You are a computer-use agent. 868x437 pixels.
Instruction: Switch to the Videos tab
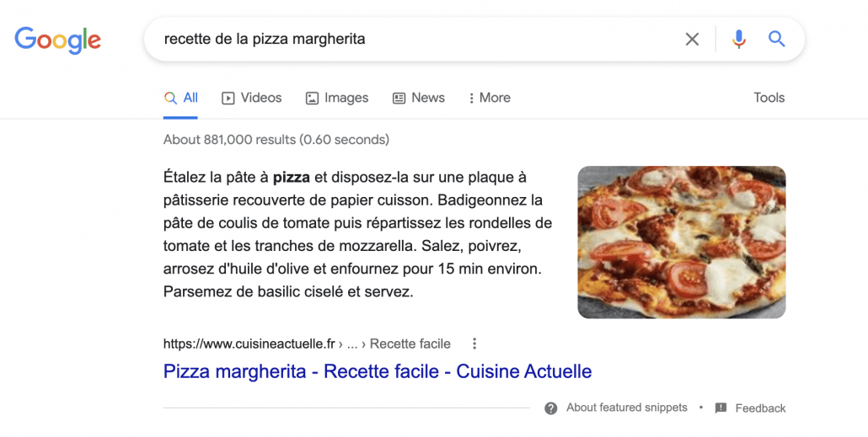click(252, 98)
